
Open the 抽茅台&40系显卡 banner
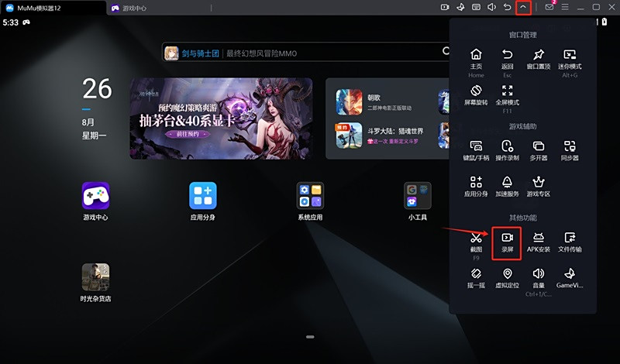point(221,118)
